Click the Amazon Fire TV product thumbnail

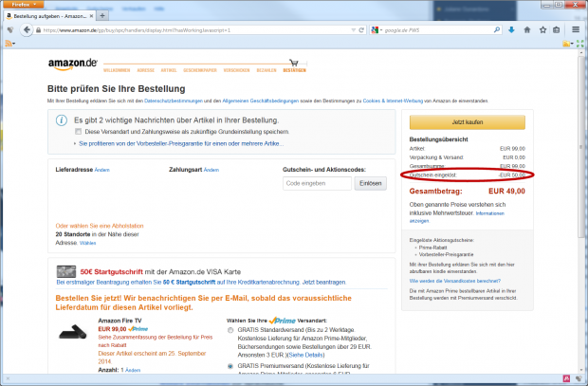click(x=73, y=332)
